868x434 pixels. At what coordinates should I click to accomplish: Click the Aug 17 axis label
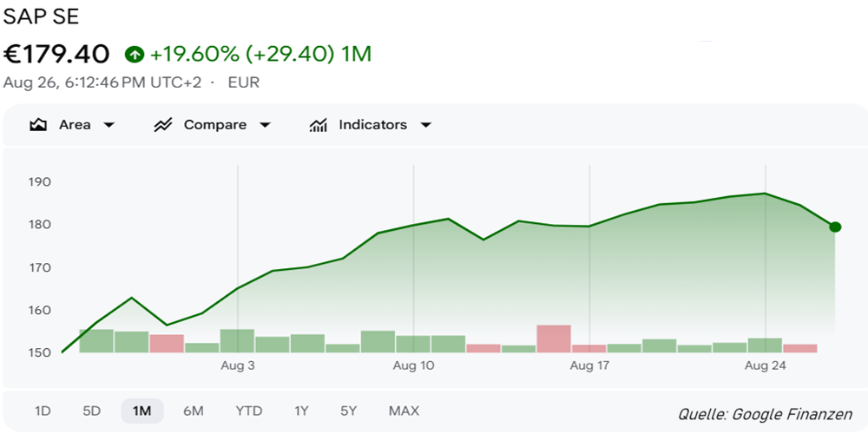tap(589, 366)
